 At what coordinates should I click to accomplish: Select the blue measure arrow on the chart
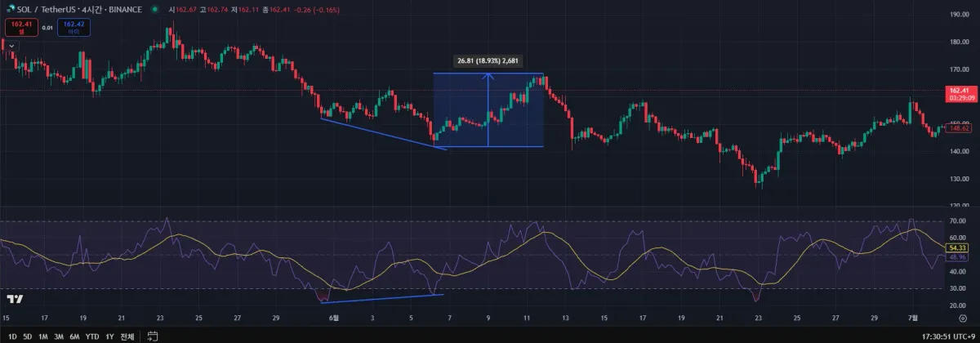point(488,110)
